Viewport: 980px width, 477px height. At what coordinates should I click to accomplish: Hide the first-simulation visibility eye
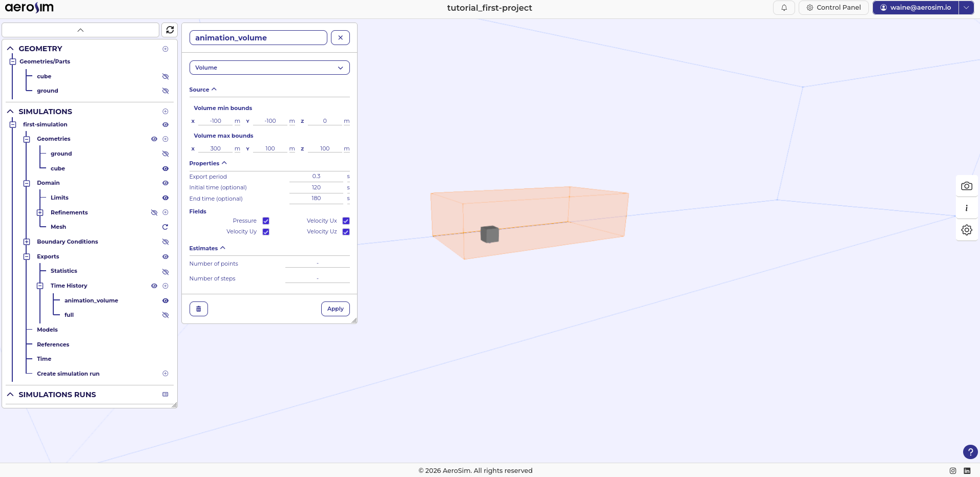[165, 124]
